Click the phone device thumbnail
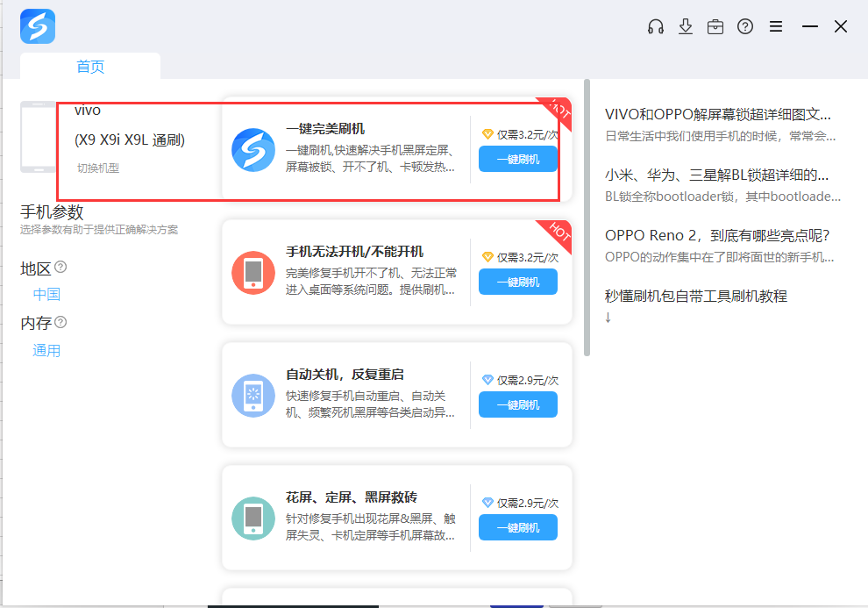This screenshot has height=608, width=868. tap(38, 137)
